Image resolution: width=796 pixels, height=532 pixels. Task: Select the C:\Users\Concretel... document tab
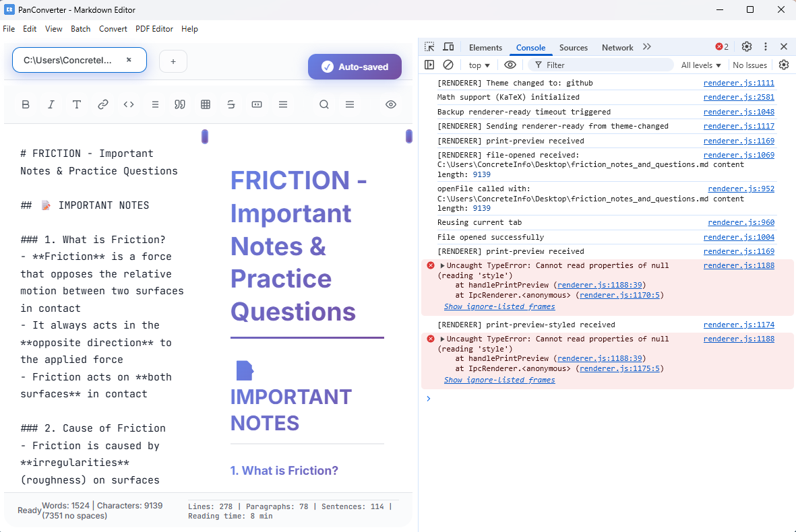(x=79, y=60)
